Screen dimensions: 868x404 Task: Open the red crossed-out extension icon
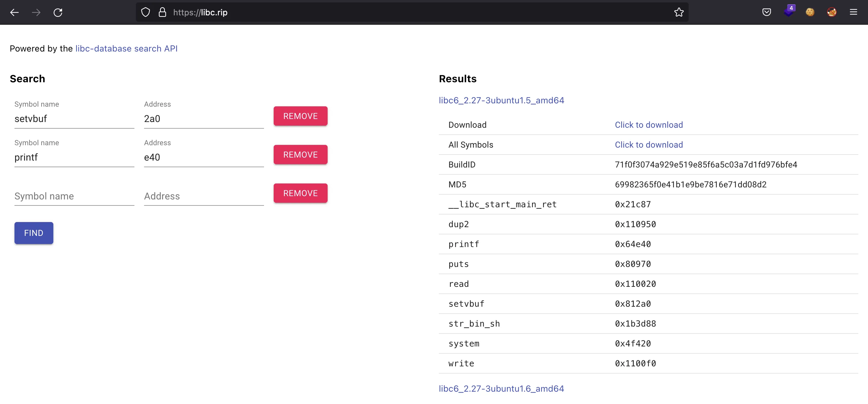832,12
